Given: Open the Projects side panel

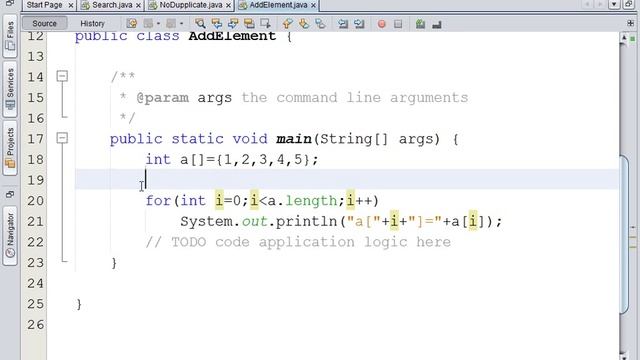Looking at the screenshot, I should [x=10, y=148].
